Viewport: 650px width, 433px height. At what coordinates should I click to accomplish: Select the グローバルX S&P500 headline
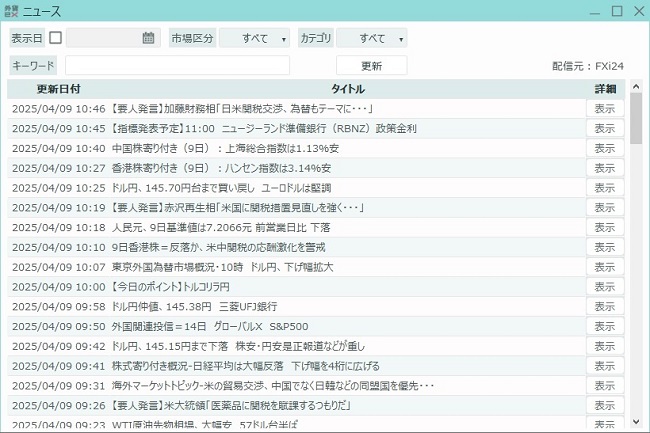[x=210, y=327]
